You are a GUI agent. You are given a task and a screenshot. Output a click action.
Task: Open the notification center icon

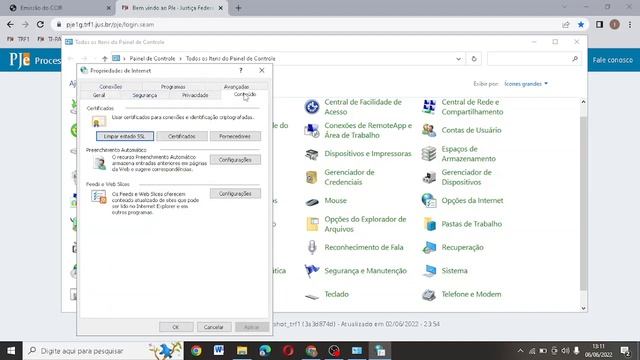(625, 351)
